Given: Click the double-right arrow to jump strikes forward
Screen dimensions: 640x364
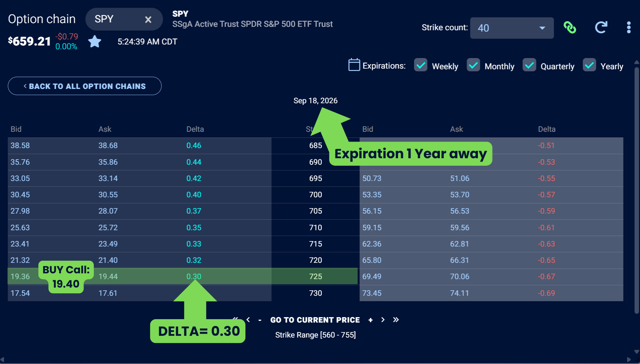Looking at the screenshot, I should point(396,320).
